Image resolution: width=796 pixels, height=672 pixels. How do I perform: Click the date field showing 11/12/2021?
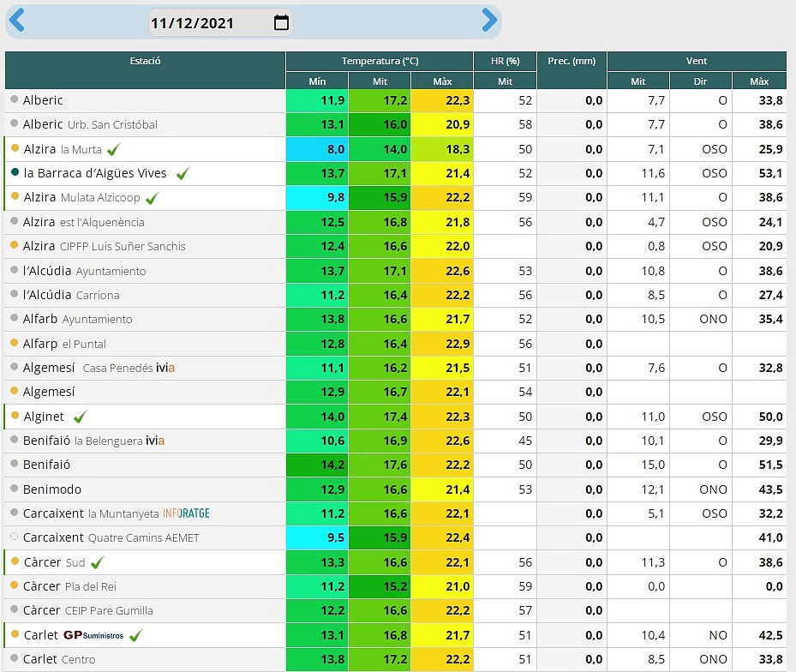pyautogui.click(x=221, y=22)
